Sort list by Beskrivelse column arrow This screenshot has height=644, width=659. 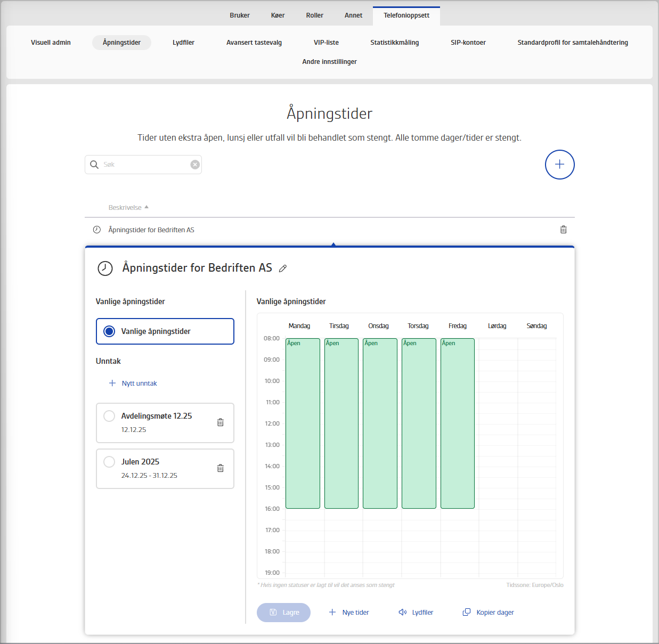click(147, 207)
